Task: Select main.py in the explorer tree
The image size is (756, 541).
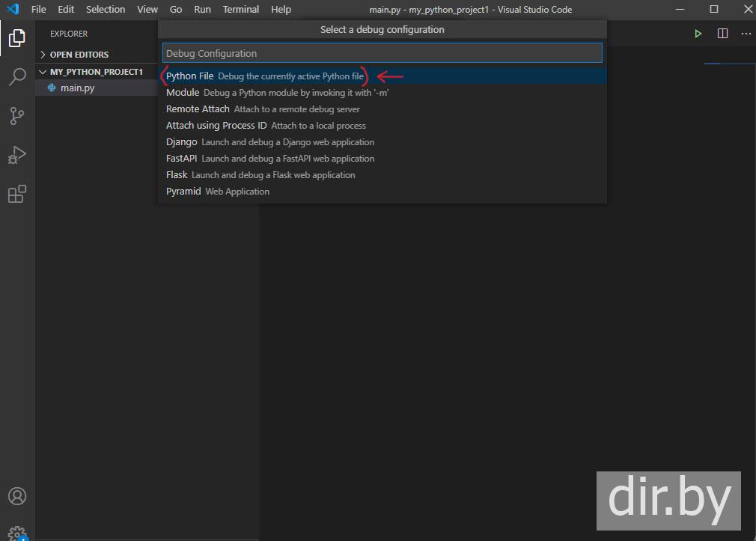Action: click(77, 88)
